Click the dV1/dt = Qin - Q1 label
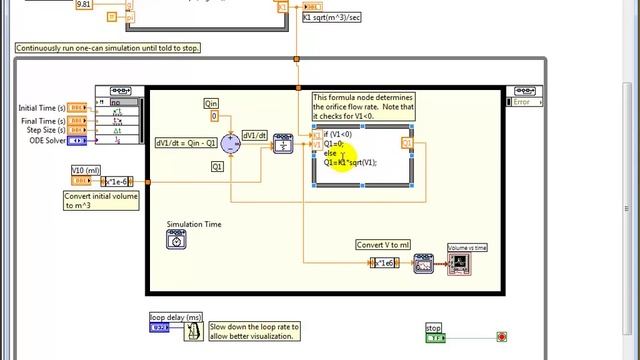The image size is (640, 360). 187,143
